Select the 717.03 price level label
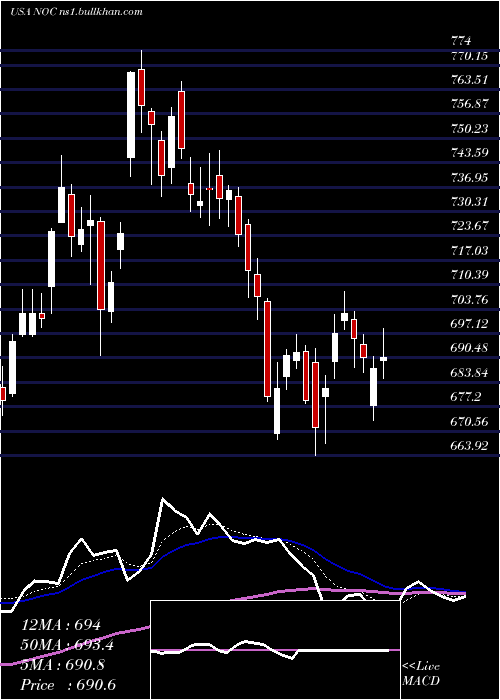The width and height of the screenshot is (500, 700). [469, 250]
